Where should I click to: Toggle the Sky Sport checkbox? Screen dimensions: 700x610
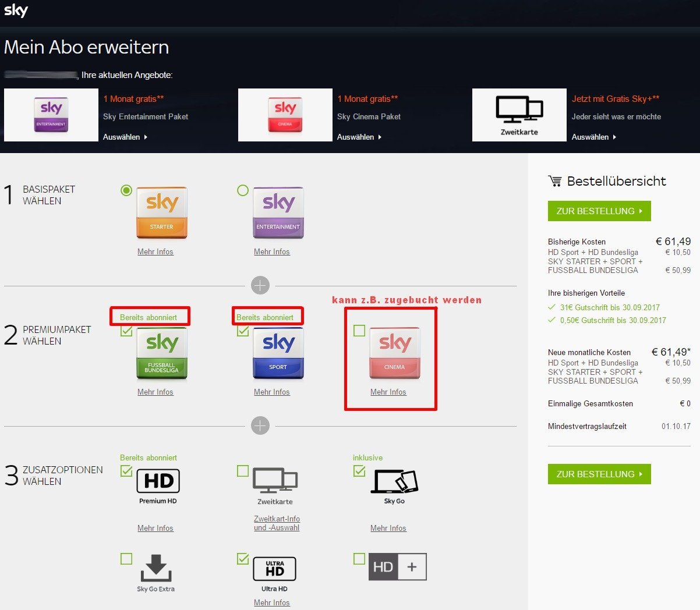243,331
